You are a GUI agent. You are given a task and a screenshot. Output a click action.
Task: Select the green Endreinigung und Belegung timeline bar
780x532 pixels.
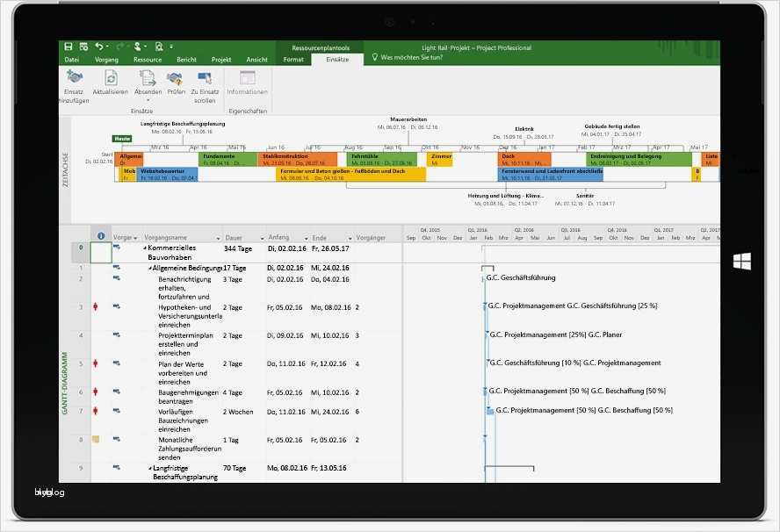click(x=639, y=159)
